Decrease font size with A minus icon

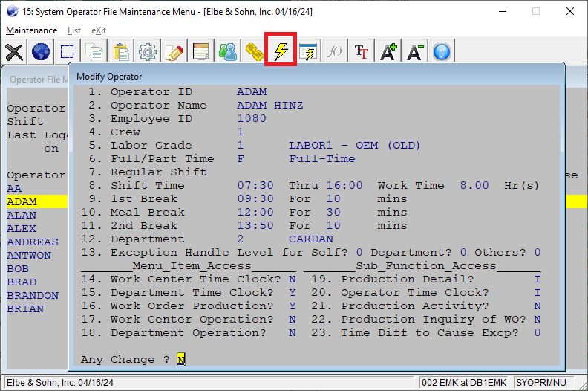coord(415,51)
